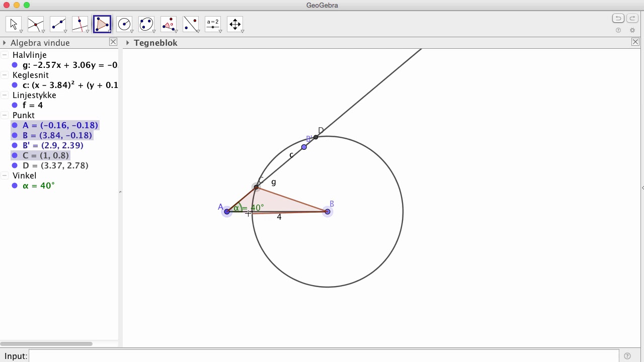644x362 pixels.
Task: Open the Polygon tool dropdown arrow
Action: pyautogui.click(x=109, y=32)
